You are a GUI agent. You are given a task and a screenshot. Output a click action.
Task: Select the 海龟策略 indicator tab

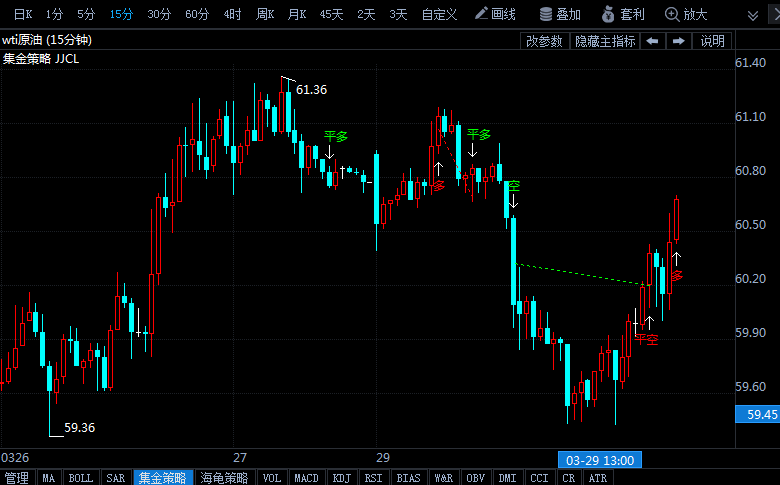[x=224, y=478]
